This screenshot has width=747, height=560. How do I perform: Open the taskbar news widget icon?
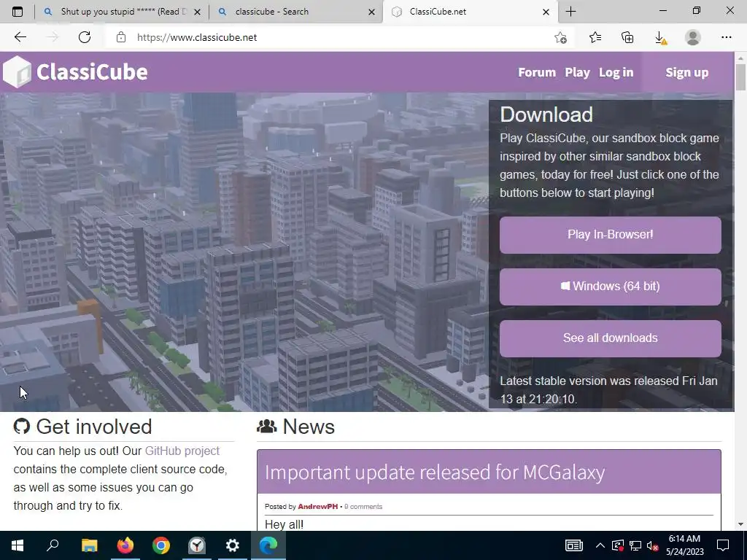click(573, 545)
